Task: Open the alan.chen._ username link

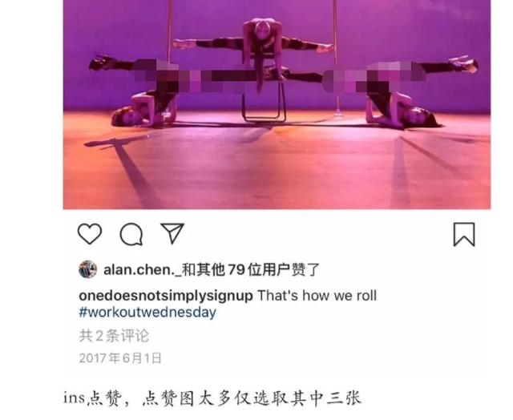Action: tap(143, 270)
